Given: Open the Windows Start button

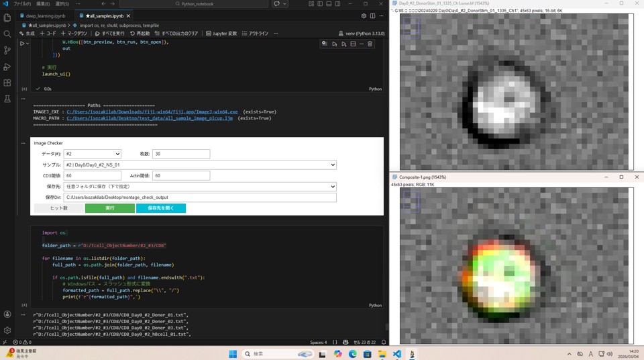Looking at the screenshot, I should (x=233, y=354).
